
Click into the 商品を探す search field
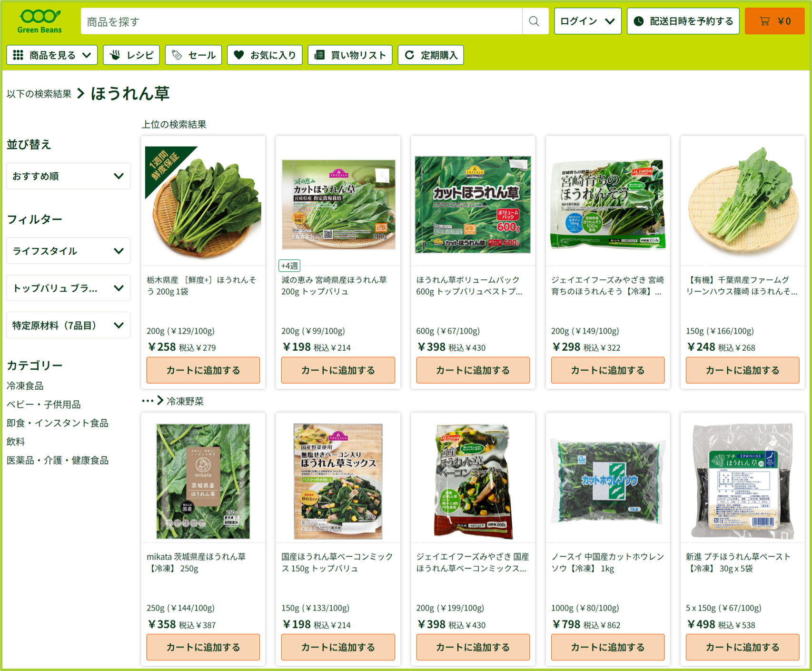click(302, 21)
